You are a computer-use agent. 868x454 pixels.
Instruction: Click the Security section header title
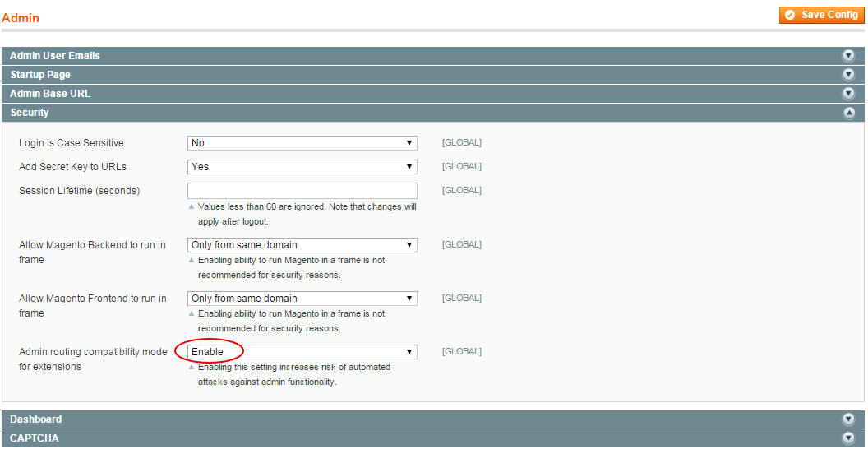30,113
